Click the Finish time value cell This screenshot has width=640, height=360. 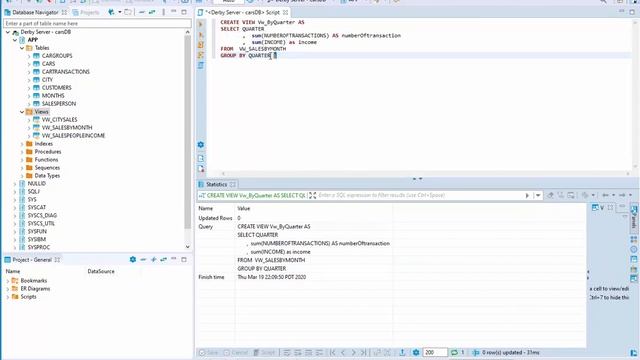click(271, 277)
